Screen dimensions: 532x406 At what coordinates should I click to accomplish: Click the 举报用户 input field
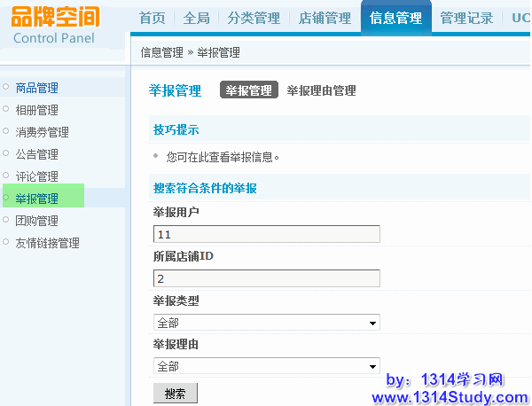click(266, 234)
